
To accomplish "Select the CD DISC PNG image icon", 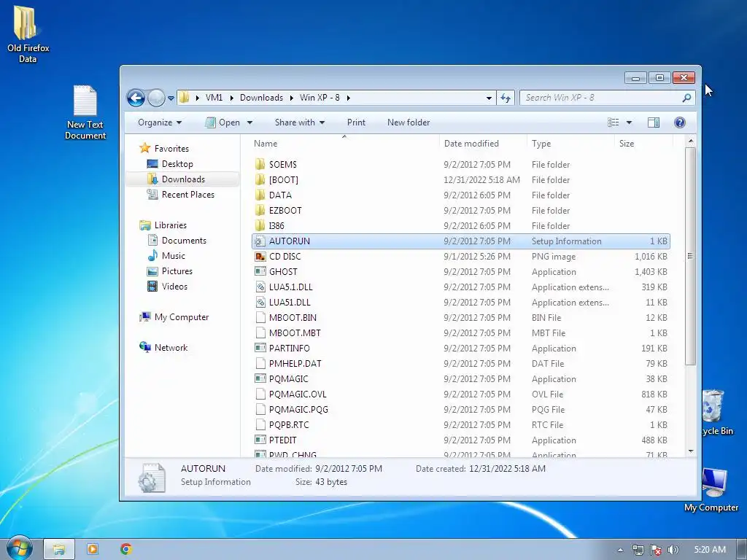I will (x=260, y=256).
